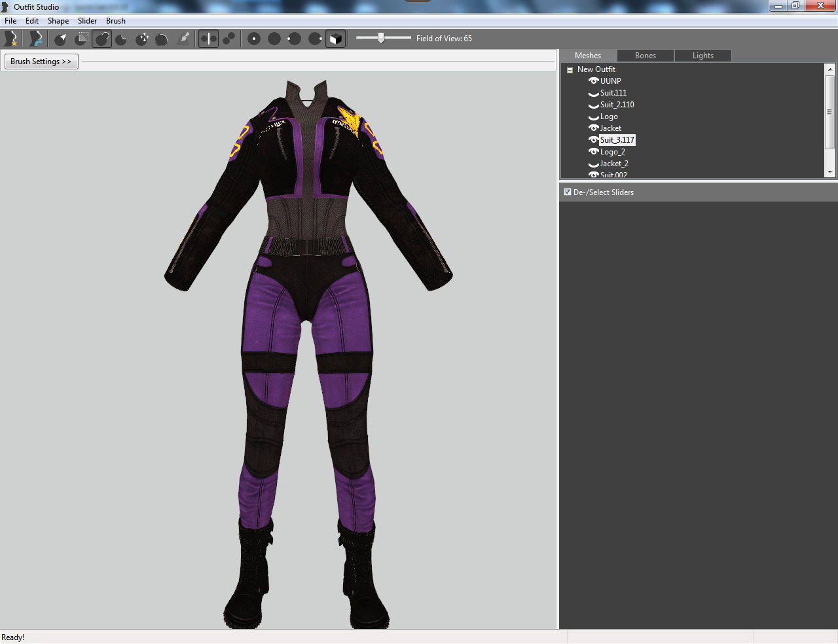Open the Edit menu
The image size is (838, 644).
[x=32, y=21]
